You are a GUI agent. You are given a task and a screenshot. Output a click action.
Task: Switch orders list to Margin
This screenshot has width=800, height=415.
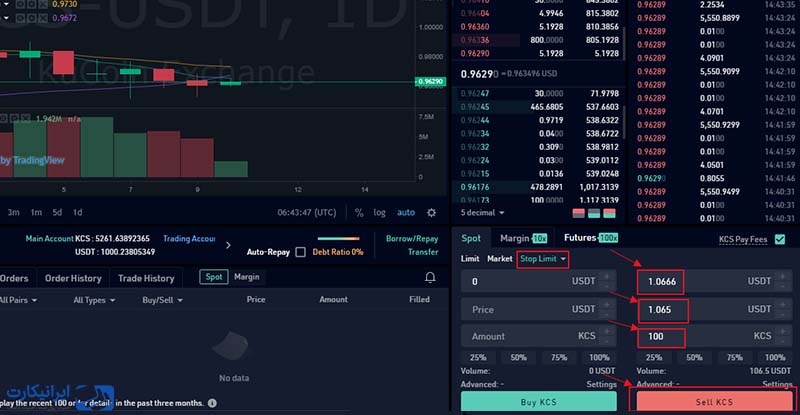(x=246, y=277)
